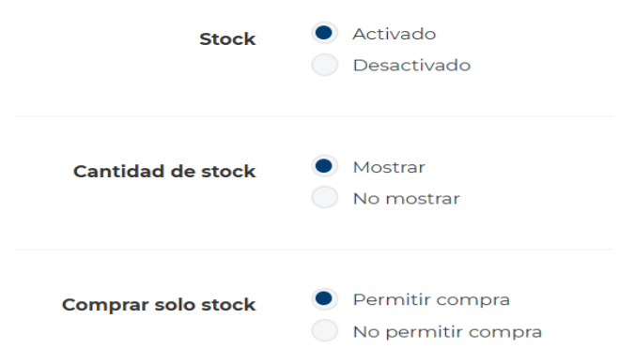This screenshot has height=364, width=619.
Task: Choose the No mostrar radio button
Action: [x=324, y=197]
